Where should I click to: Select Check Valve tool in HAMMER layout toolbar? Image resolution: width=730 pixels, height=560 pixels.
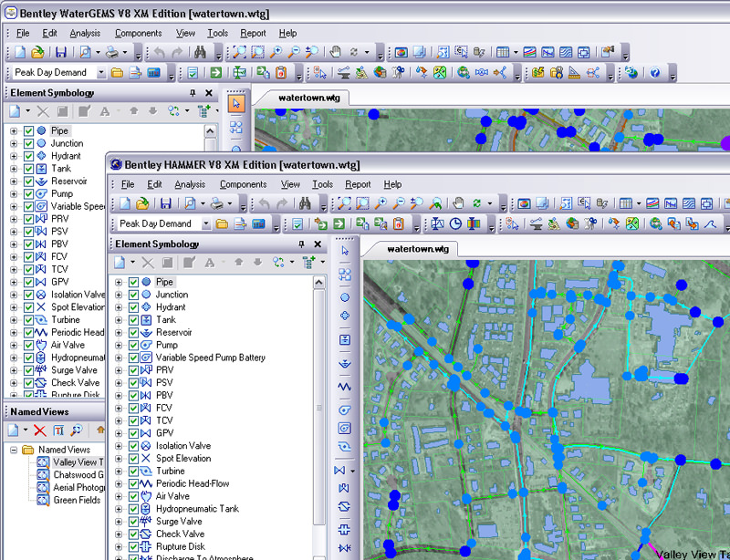(345, 506)
